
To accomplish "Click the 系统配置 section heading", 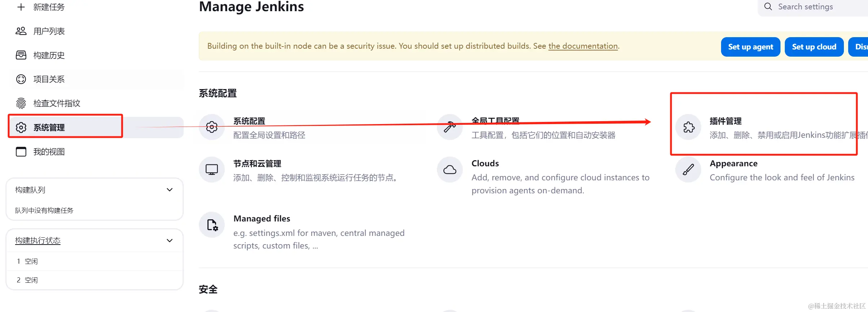I will [218, 93].
